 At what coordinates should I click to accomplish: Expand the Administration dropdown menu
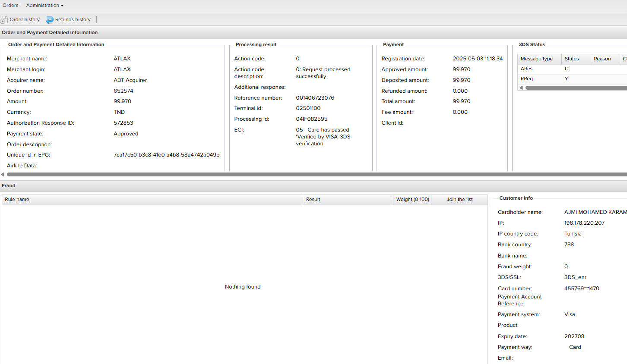44,5
